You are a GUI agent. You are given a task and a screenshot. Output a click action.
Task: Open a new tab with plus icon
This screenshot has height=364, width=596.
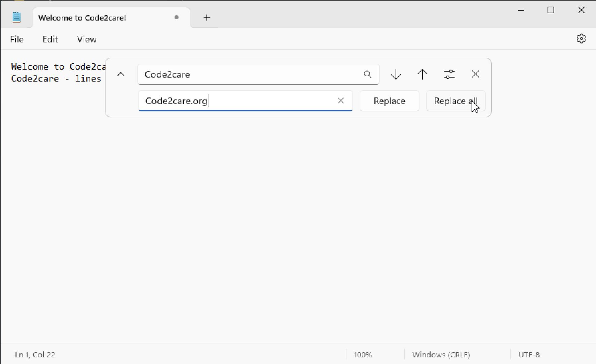coord(206,18)
